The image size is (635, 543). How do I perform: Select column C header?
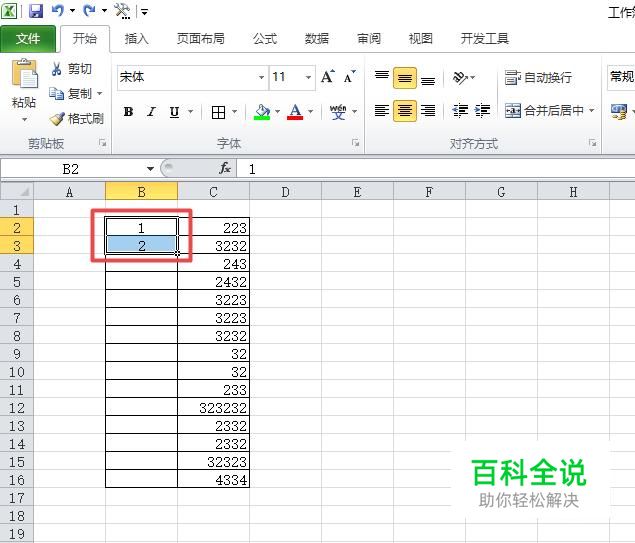tap(213, 192)
